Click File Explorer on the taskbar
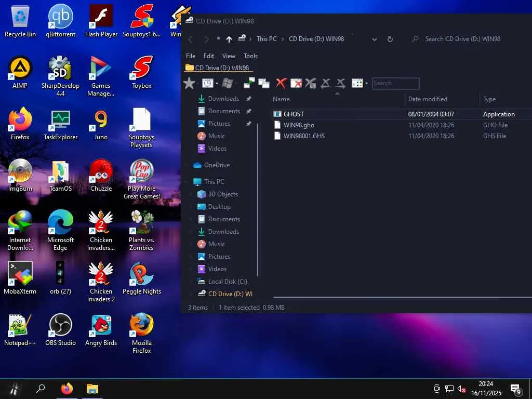532x399 pixels. click(x=92, y=389)
